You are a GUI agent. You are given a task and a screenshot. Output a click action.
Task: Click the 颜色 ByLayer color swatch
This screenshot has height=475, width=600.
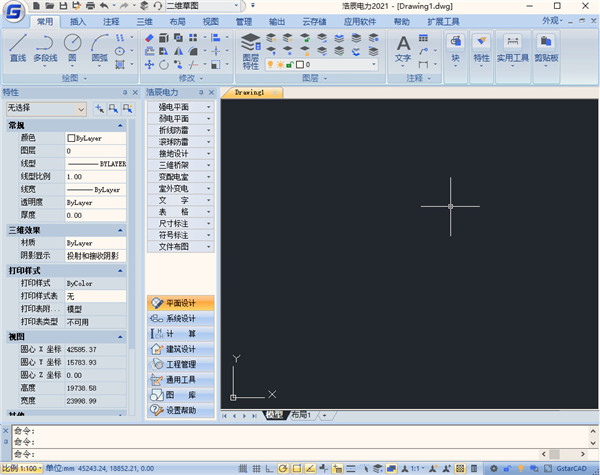tap(71, 138)
